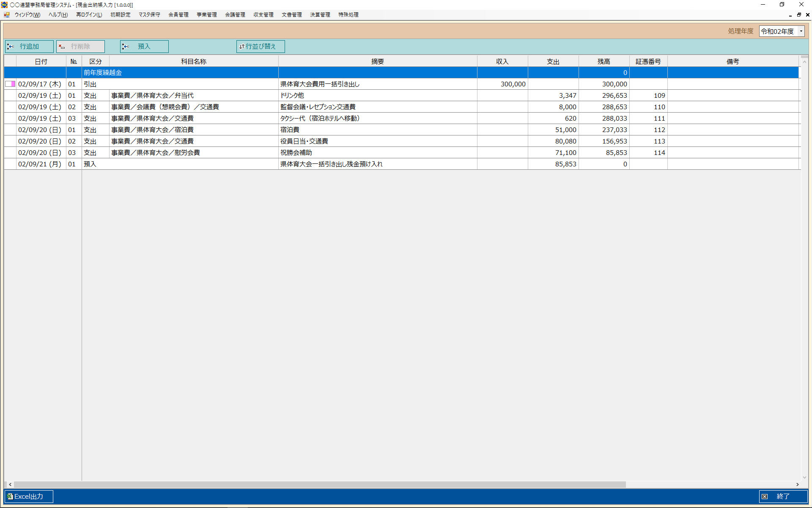Click the horizontal scrollbar right arrow
Image resolution: width=812 pixels, height=508 pixels.
(x=797, y=484)
